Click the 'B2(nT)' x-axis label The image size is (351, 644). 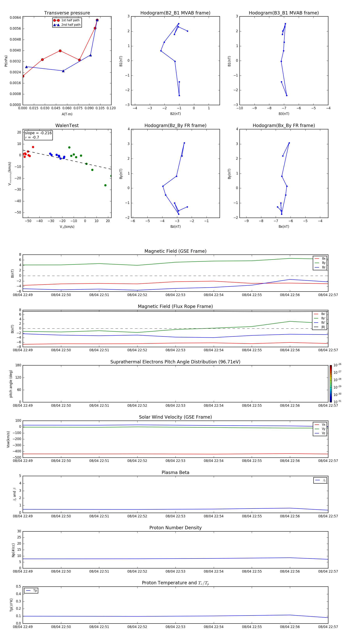coord(175,114)
